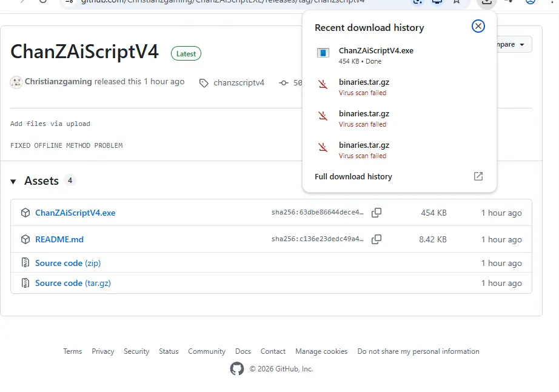Open Full download history
The image size is (559, 392).
click(353, 177)
